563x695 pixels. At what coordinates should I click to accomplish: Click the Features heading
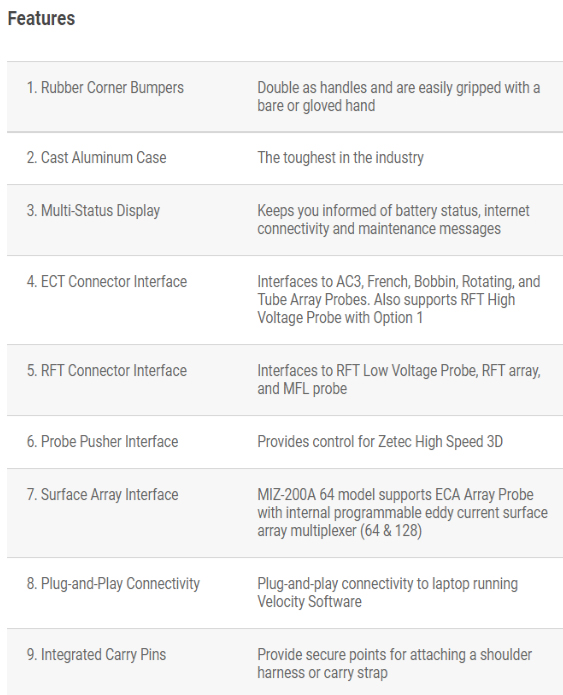(41, 19)
